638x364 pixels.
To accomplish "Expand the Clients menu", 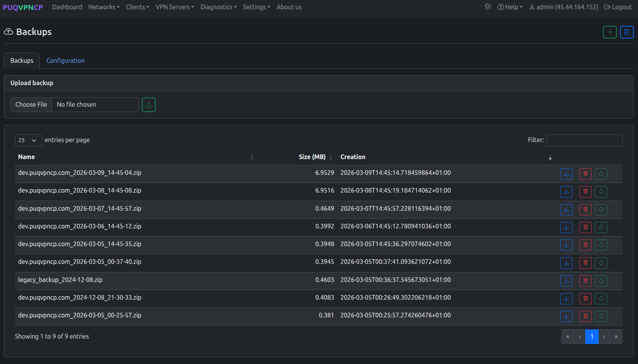I will 138,7.
